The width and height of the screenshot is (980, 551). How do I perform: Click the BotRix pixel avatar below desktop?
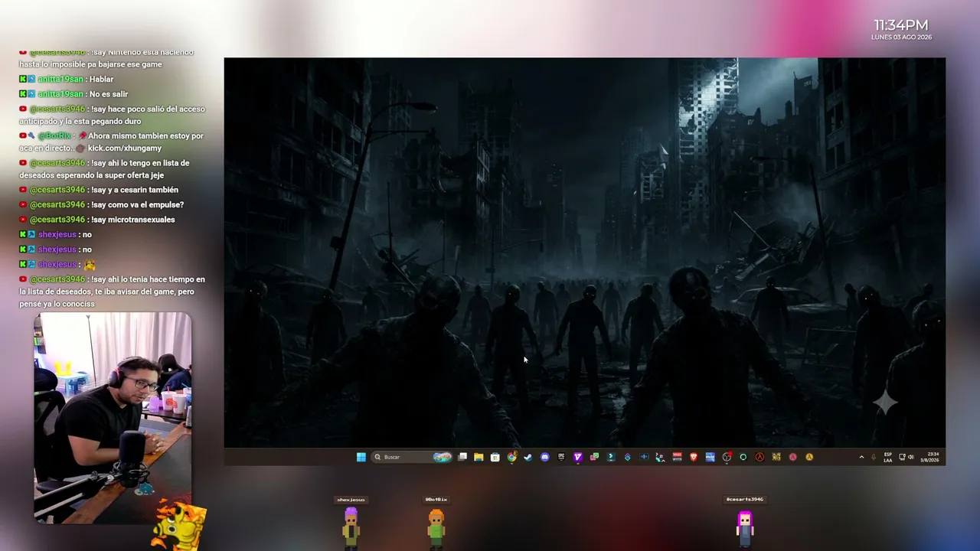coord(436,527)
